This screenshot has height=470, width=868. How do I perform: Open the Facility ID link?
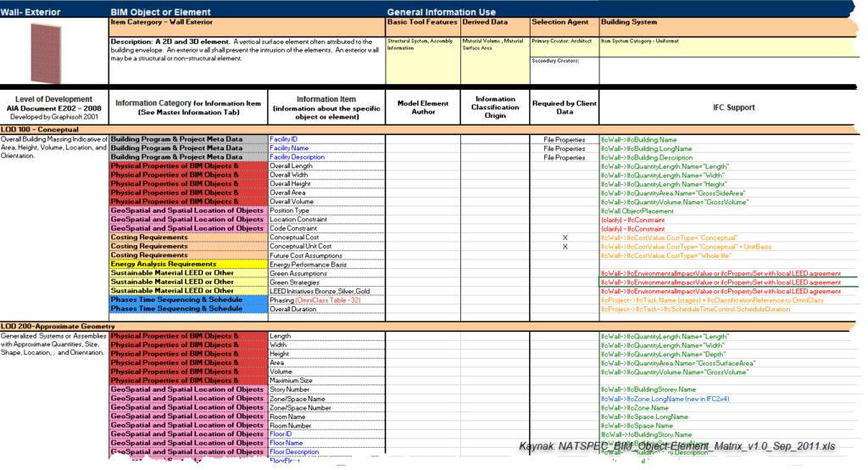click(284, 139)
